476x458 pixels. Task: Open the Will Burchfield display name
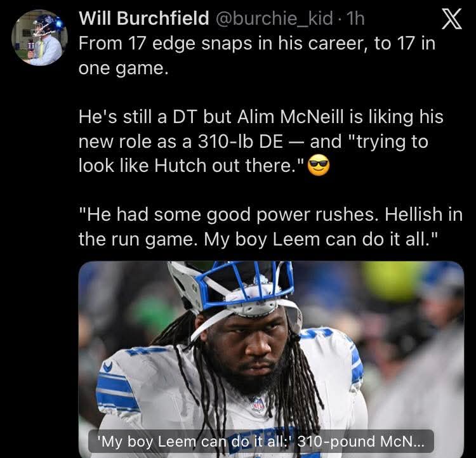point(144,18)
